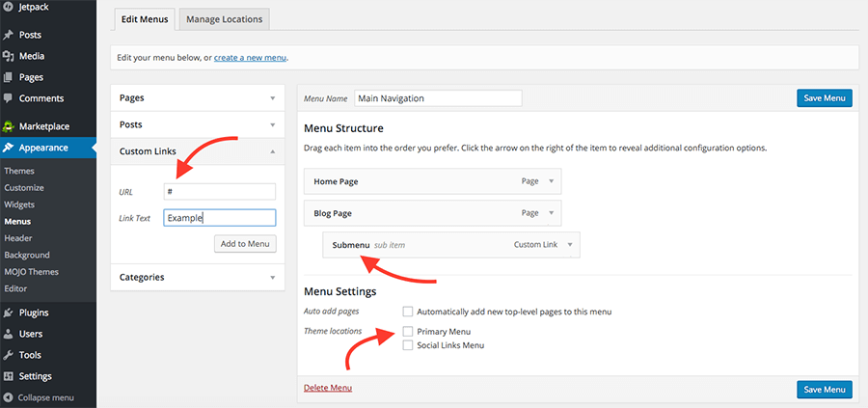Image resolution: width=868 pixels, height=408 pixels.
Task: Click the Appearance paintbrush icon
Action: tap(8, 148)
